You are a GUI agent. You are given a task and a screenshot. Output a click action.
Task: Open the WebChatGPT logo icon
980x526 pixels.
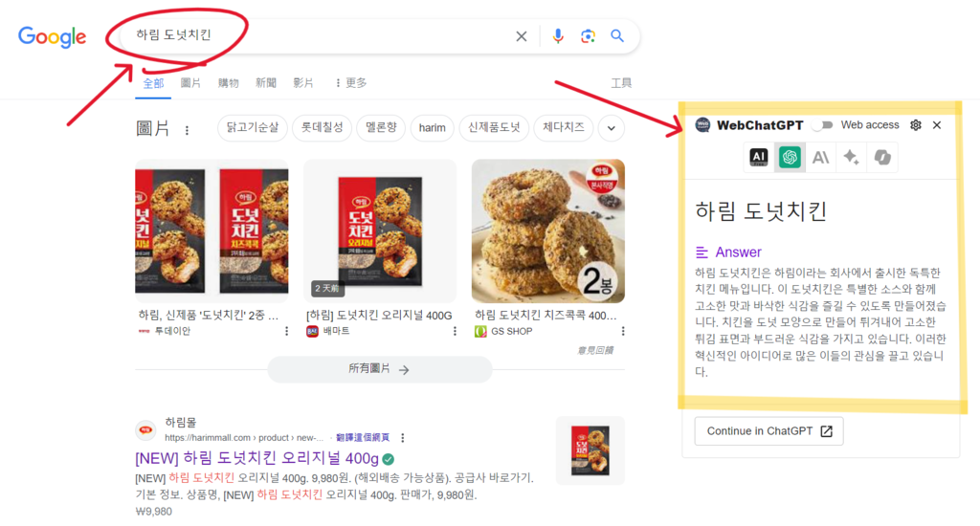[x=703, y=125]
